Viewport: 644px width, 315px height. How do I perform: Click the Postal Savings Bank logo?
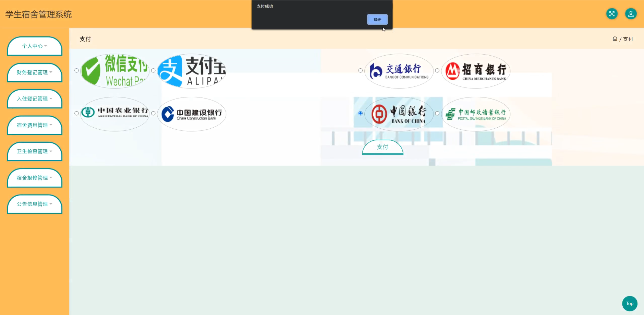[x=476, y=114]
